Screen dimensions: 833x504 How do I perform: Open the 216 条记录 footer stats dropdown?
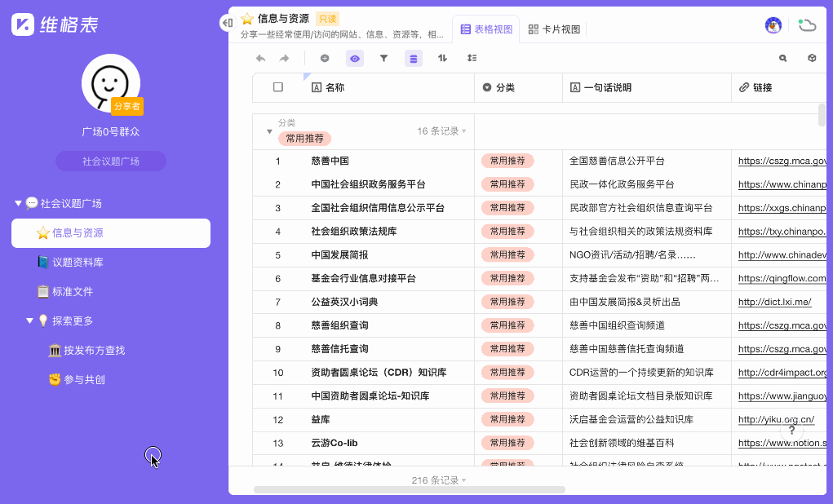tap(439, 480)
